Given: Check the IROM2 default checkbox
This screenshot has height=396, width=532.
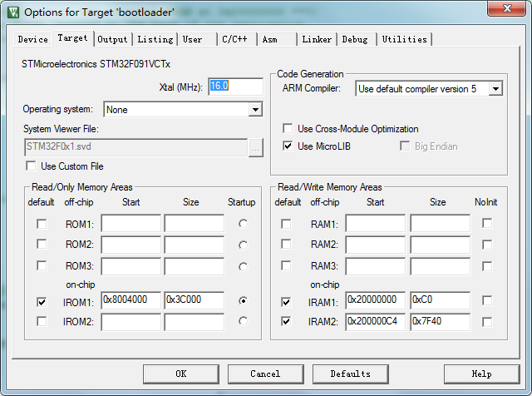Looking at the screenshot, I should (42, 321).
